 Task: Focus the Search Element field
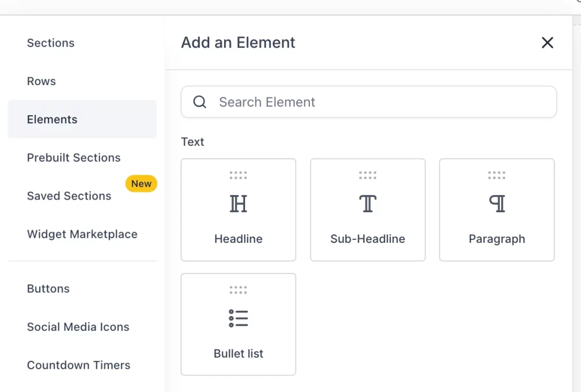pyautogui.click(x=380, y=102)
